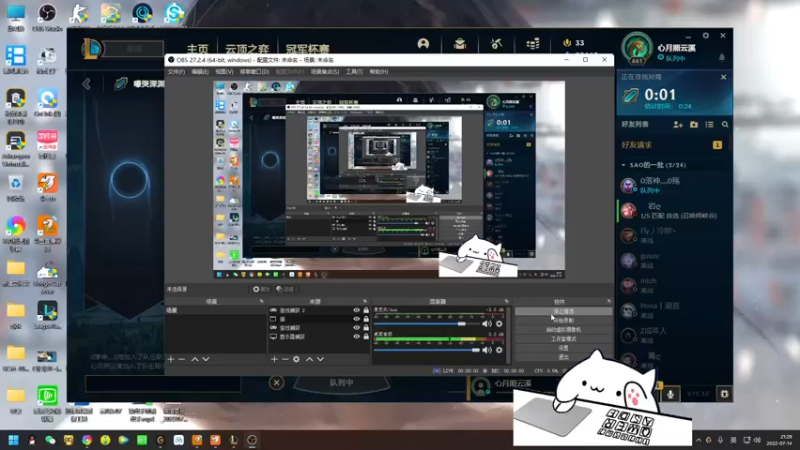800x450 pixels.
Task: Open OBS File(F) menu
Action: [177, 72]
